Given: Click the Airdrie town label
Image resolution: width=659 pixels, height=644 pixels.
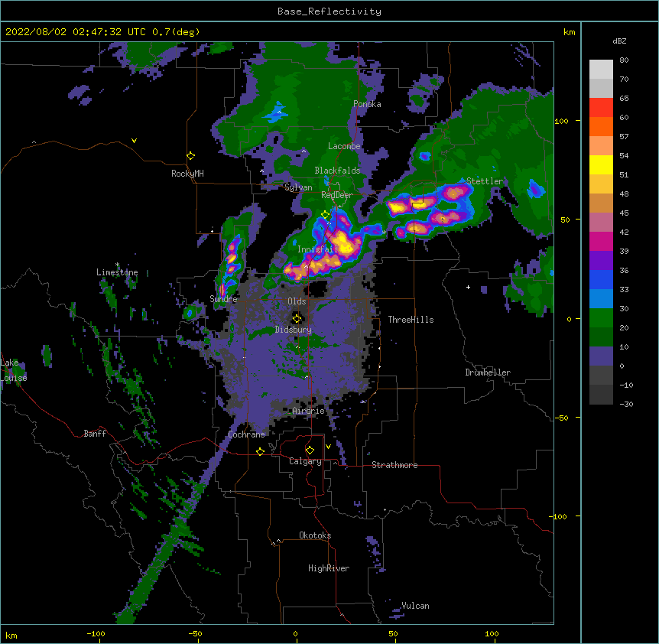Looking at the screenshot, I should click(x=309, y=411).
